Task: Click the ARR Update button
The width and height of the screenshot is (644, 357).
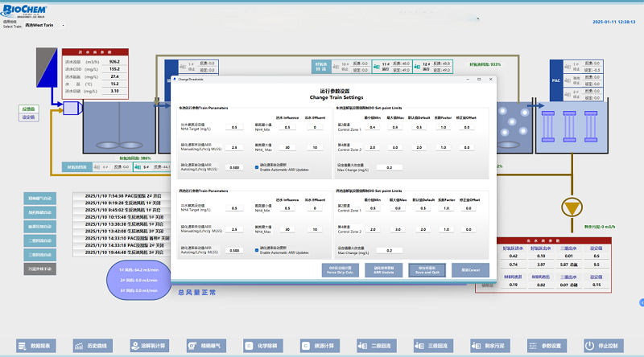Action: pos(384,270)
